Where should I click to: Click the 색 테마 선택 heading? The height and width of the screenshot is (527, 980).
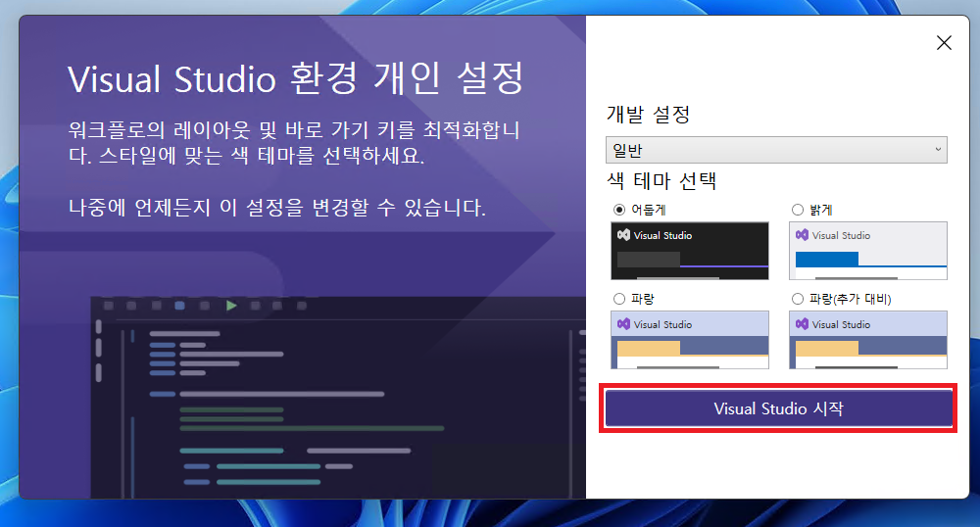[x=661, y=181]
